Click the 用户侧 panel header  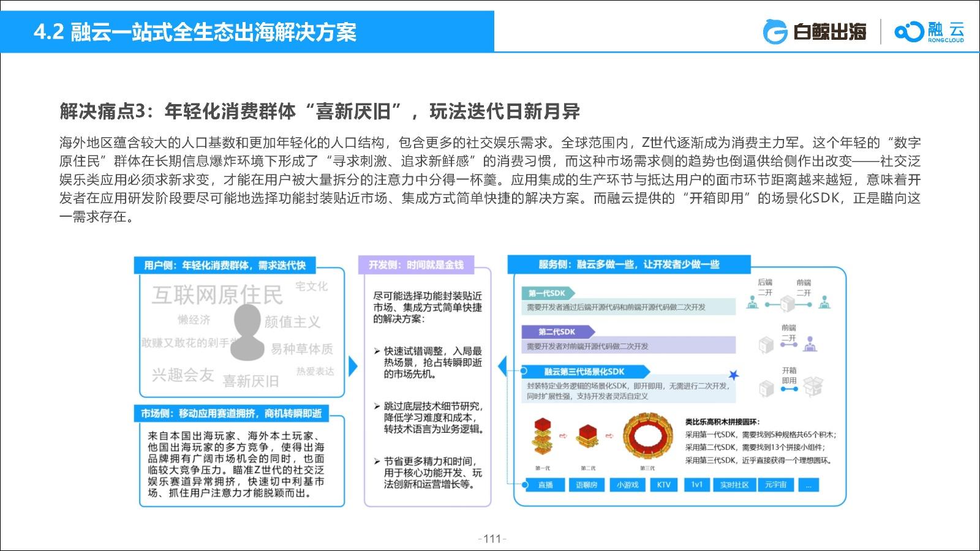point(224,265)
